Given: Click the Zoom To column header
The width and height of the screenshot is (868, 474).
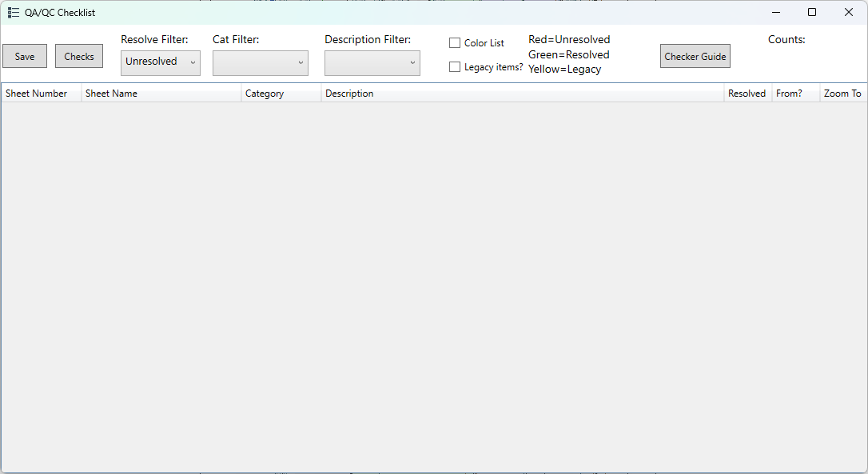Looking at the screenshot, I should coord(842,94).
